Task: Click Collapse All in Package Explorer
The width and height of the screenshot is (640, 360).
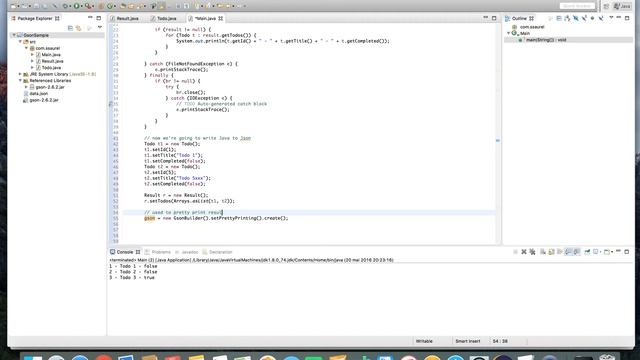Action: click(x=70, y=28)
